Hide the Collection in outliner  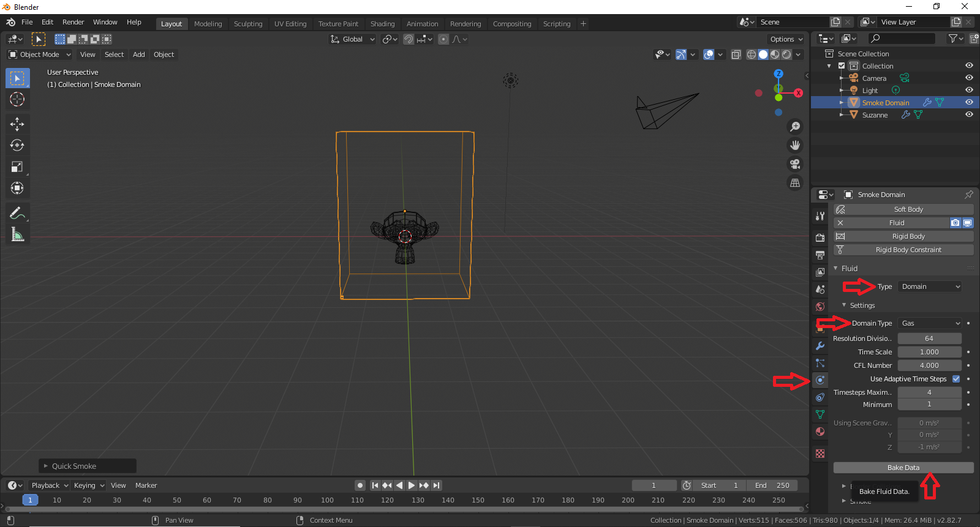(969, 66)
